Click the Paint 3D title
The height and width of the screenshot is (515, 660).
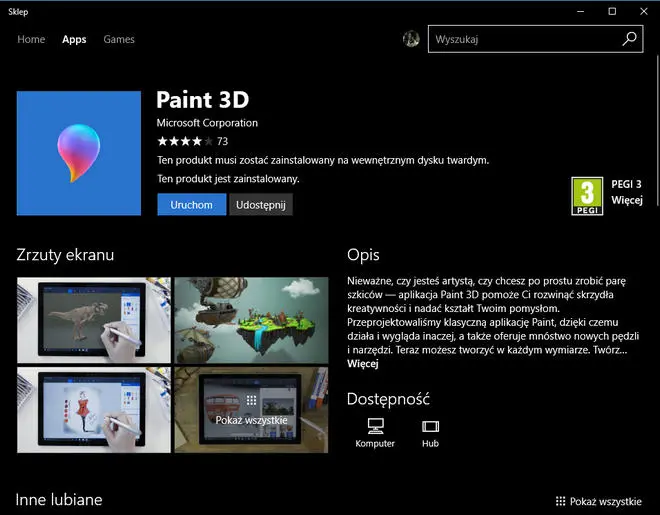click(202, 100)
